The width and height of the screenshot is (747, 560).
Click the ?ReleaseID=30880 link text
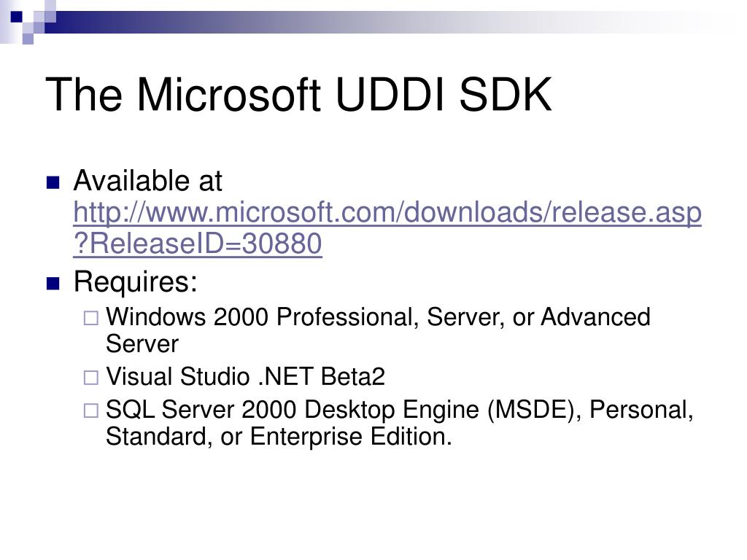198,244
